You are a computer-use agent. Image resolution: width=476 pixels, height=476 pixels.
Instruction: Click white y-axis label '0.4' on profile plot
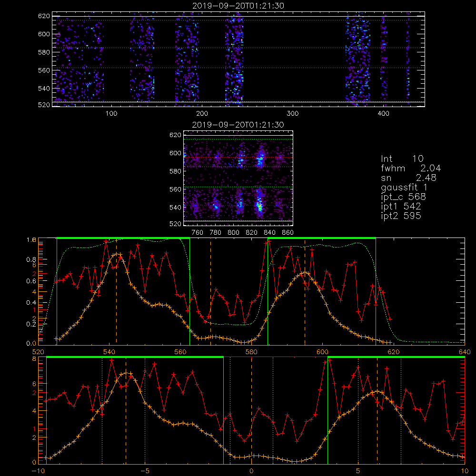(x=31, y=303)
